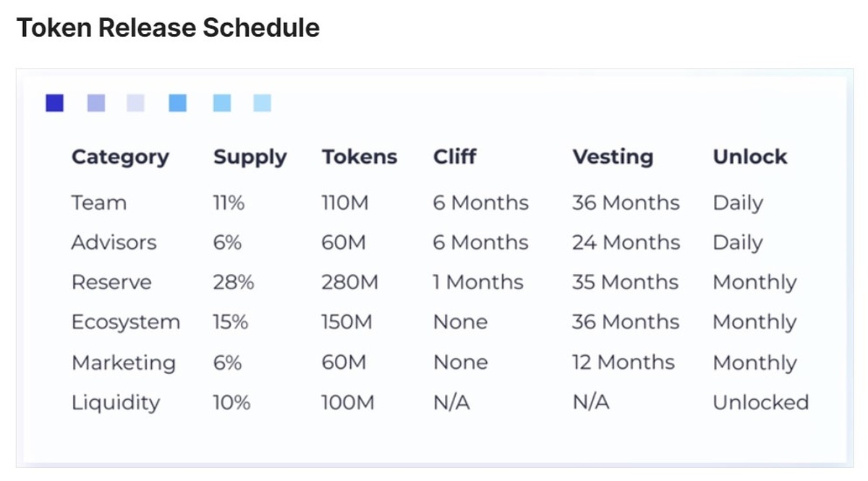The width and height of the screenshot is (868, 481).
Task: Click the Category column header
Action: tap(120, 157)
